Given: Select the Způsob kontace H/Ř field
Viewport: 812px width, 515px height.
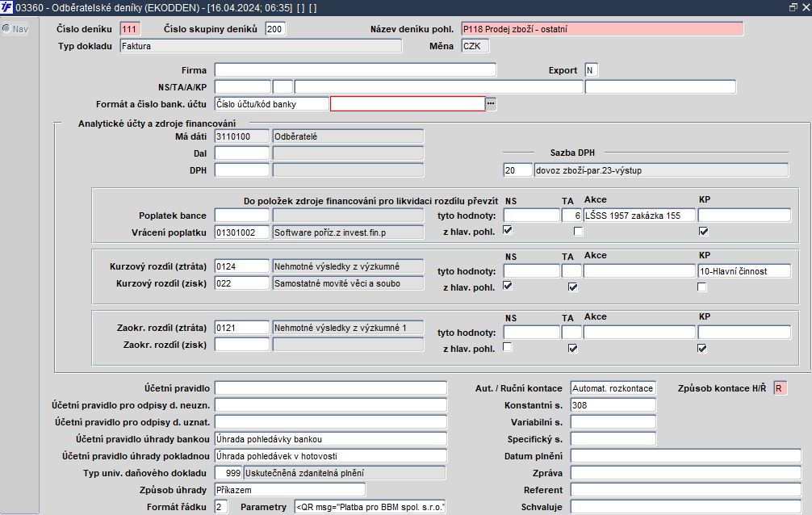Looking at the screenshot, I should pyautogui.click(x=779, y=388).
